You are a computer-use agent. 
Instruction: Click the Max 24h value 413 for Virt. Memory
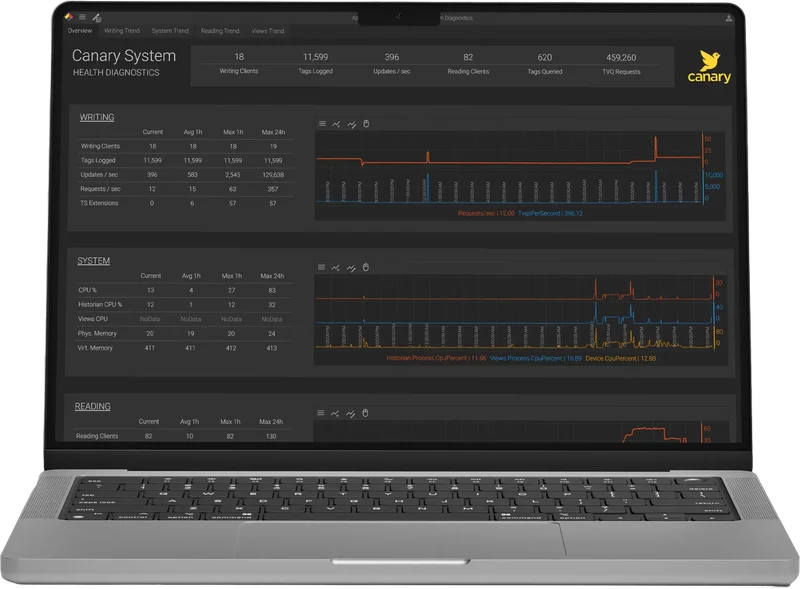click(x=271, y=348)
